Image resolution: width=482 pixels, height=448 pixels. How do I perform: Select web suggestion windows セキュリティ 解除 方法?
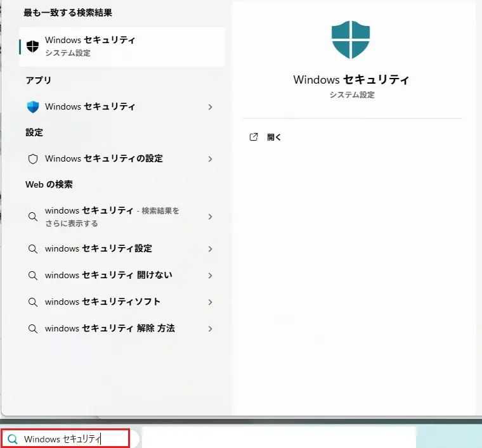[x=122, y=329]
